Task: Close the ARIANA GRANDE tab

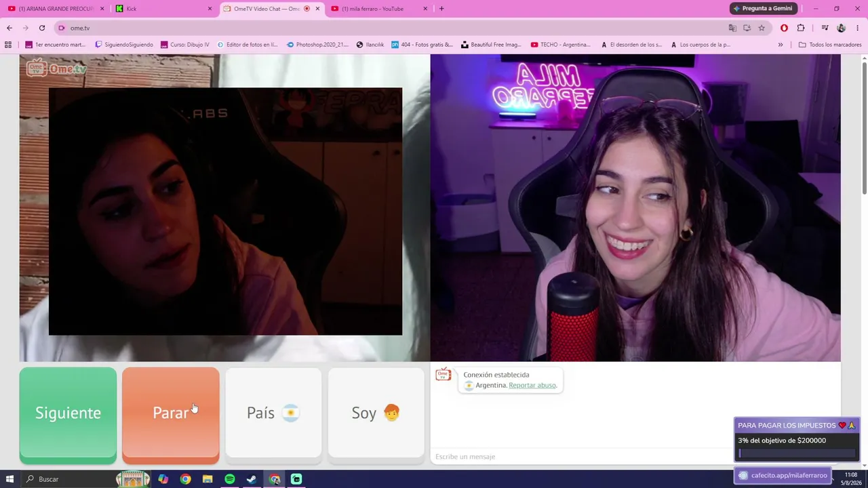Action: [x=102, y=9]
